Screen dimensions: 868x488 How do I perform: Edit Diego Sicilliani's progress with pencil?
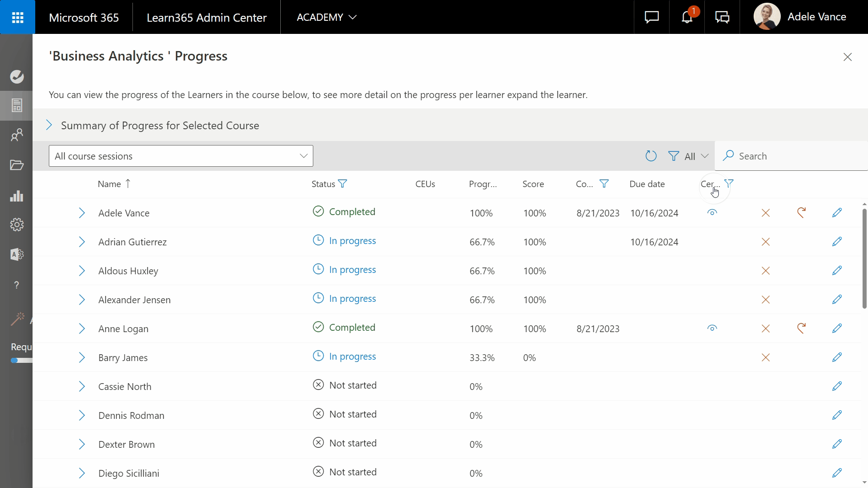[x=837, y=473]
